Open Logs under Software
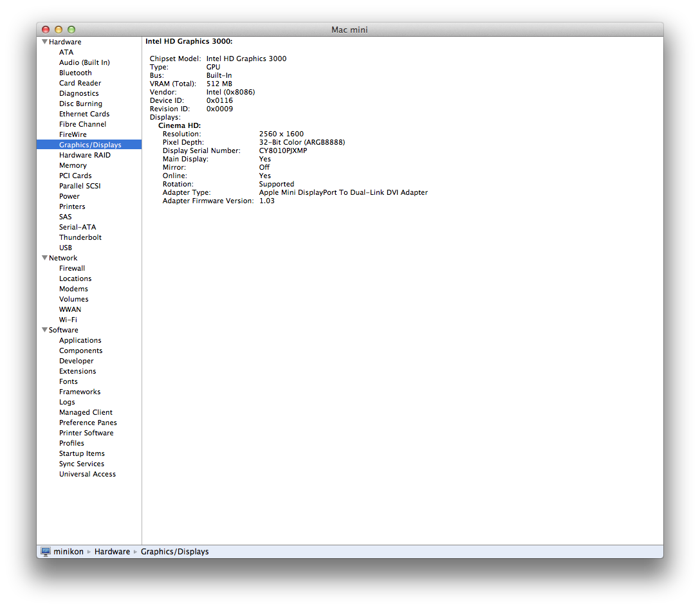 coord(67,402)
